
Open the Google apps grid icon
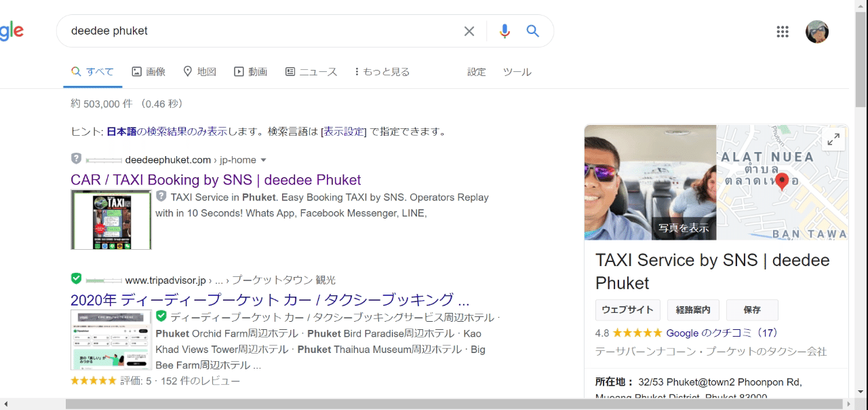pos(783,31)
